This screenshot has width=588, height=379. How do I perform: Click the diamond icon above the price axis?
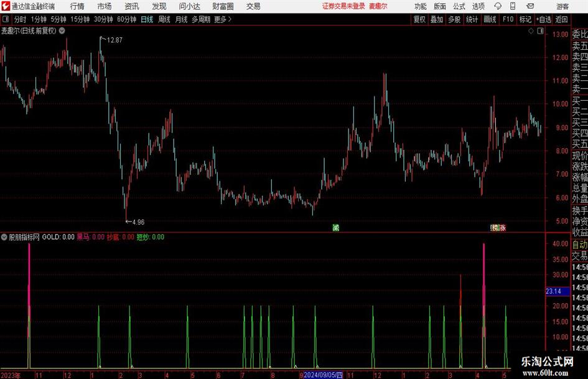pos(531,31)
